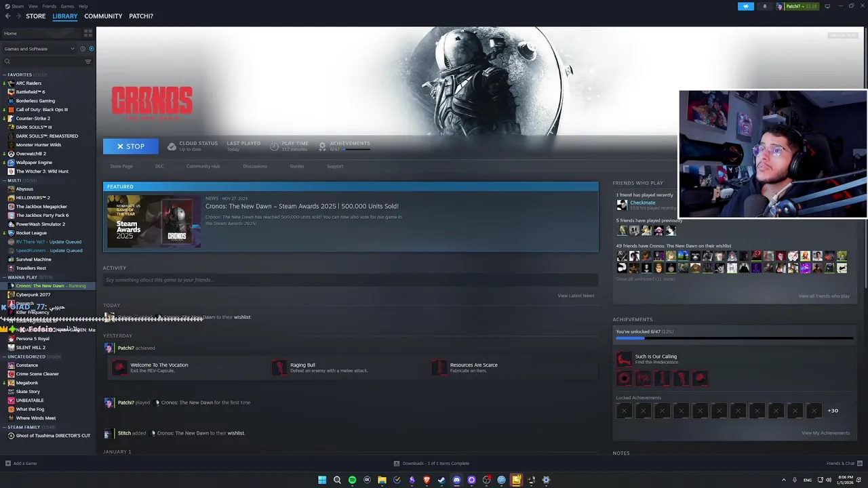The height and width of the screenshot is (488, 868).
Task: Select Rocket League icon
Action: click(11, 233)
